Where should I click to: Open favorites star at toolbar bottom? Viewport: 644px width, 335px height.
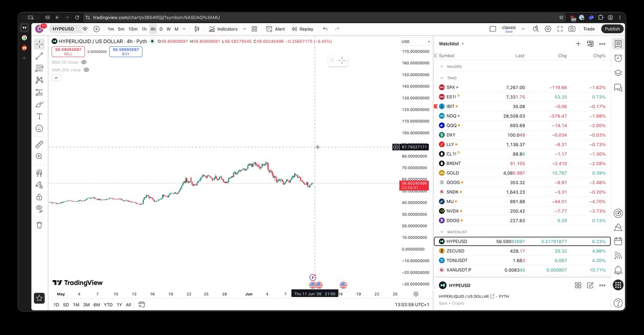(39, 298)
